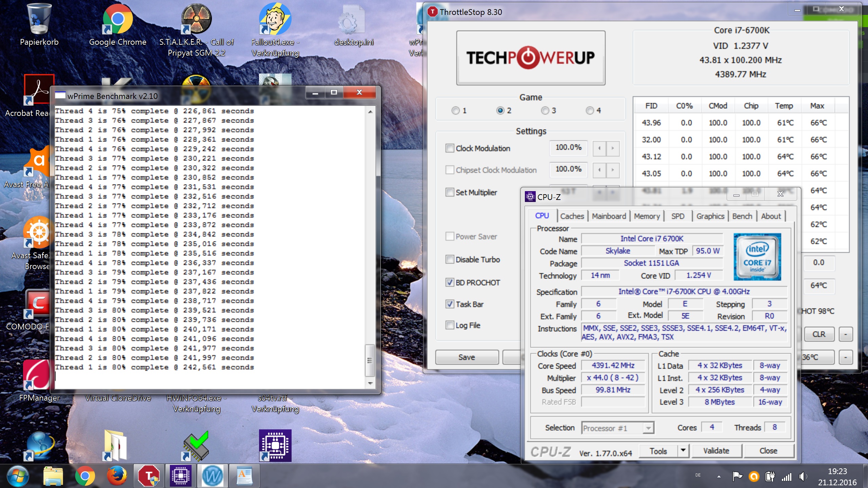Image resolution: width=868 pixels, height=488 pixels.
Task: Click Save button in ThrottleStop
Action: (x=467, y=357)
